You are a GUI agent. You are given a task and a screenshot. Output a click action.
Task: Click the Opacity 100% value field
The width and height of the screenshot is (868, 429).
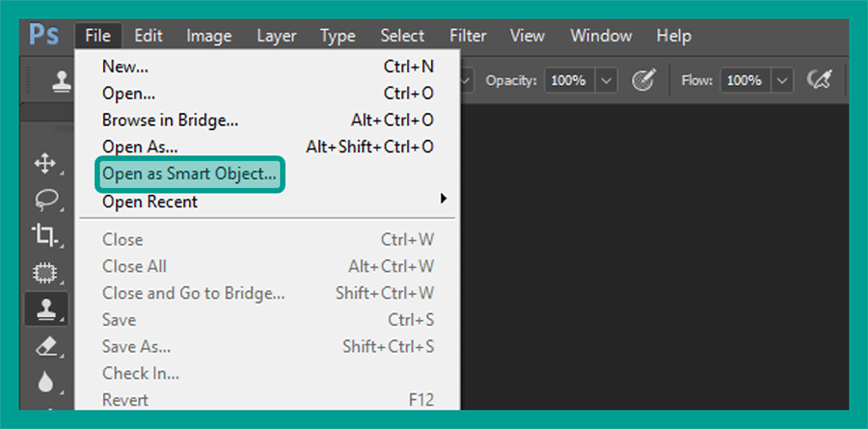click(x=570, y=81)
